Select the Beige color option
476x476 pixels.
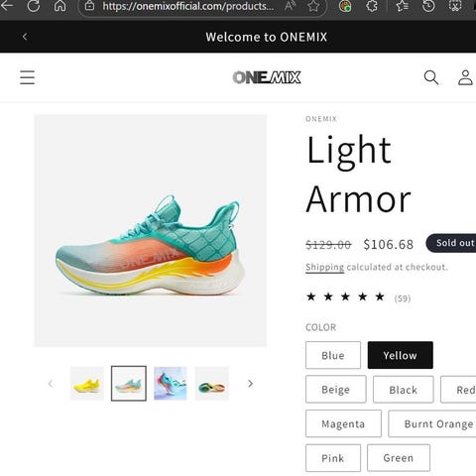coord(335,390)
